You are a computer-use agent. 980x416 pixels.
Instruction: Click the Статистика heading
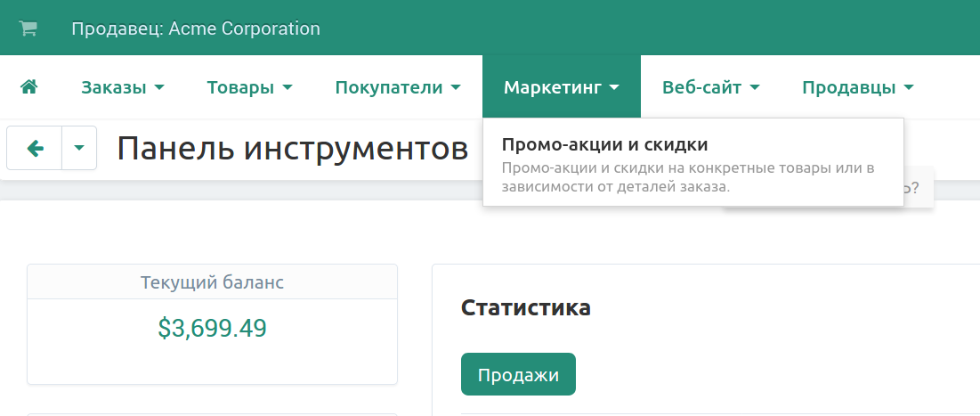point(525,308)
